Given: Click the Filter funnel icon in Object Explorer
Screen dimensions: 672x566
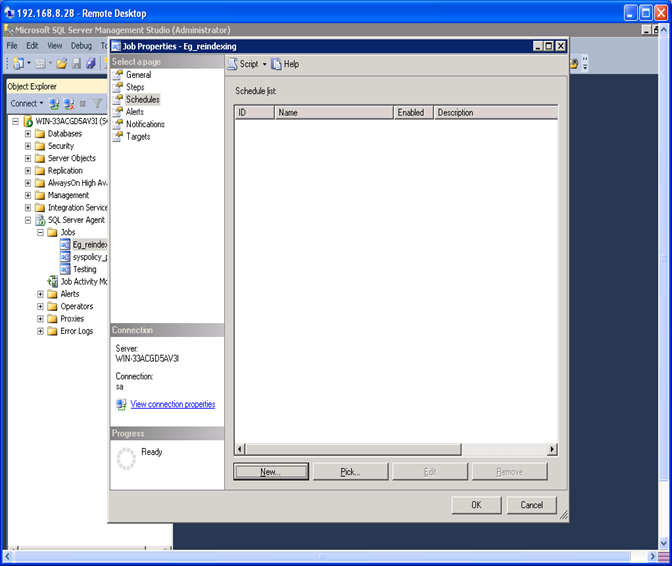Looking at the screenshot, I should 97,103.
